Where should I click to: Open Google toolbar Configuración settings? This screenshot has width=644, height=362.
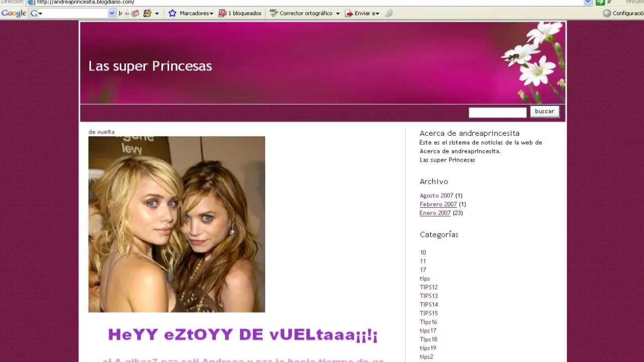[x=623, y=14]
